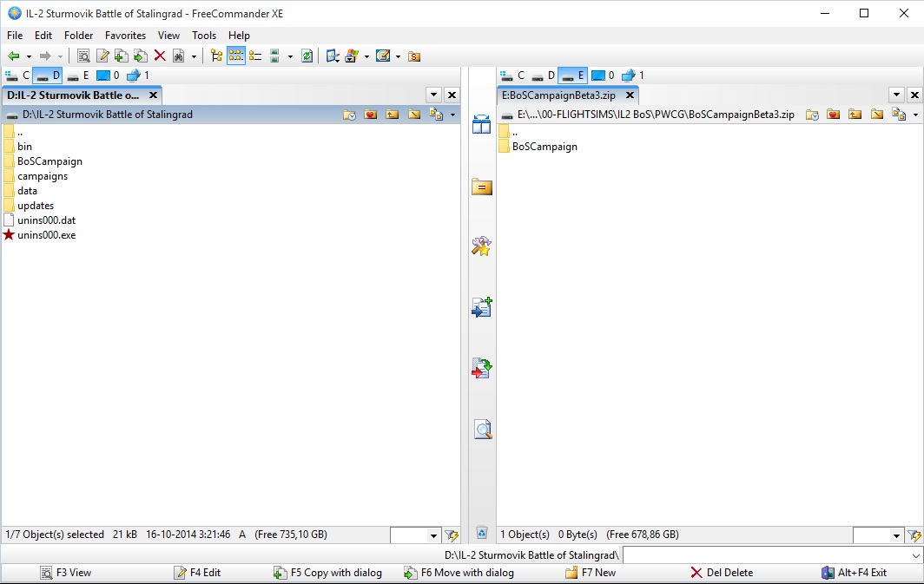The height and width of the screenshot is (584, 924).
Task: Select drive C in the right panel
Action: click(512, 75)
